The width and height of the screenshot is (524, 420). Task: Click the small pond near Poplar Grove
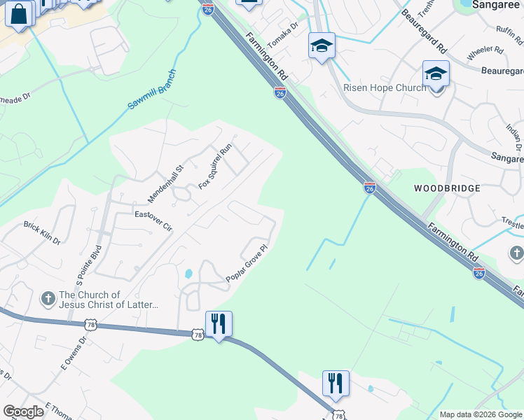coord(188,274)
